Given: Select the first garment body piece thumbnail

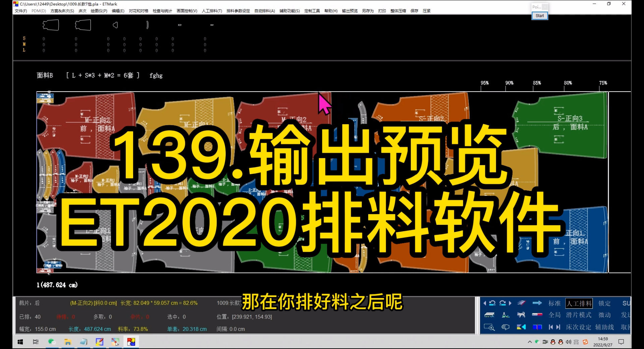Looking at the screenshot, I should (x=51, y=25).
